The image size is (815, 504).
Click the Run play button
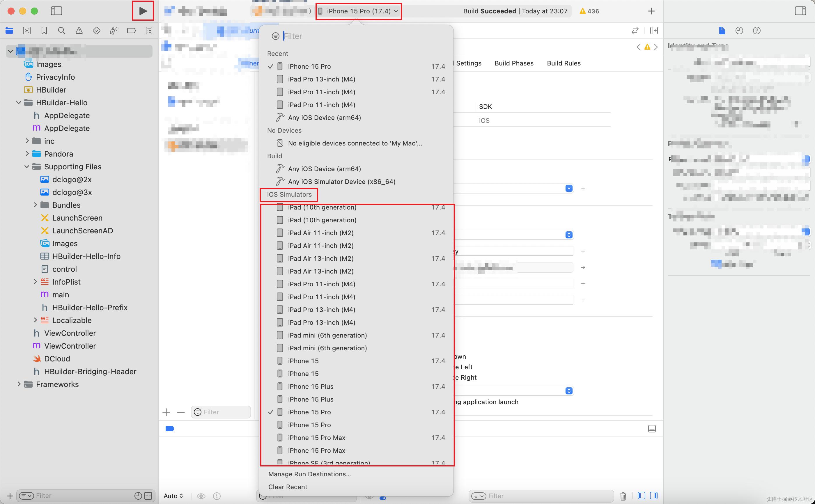(x=143, y=11)
